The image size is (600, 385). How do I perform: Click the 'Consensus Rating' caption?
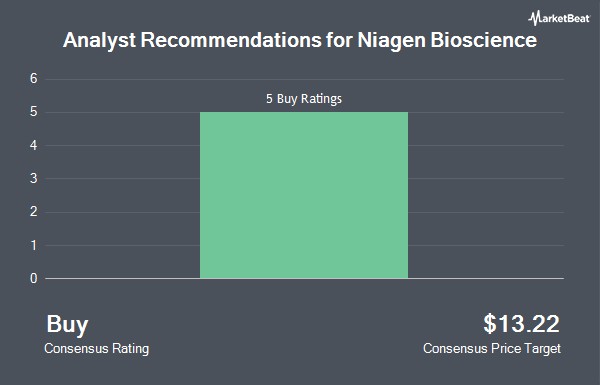pyautogui.click(x=96, y=349)
